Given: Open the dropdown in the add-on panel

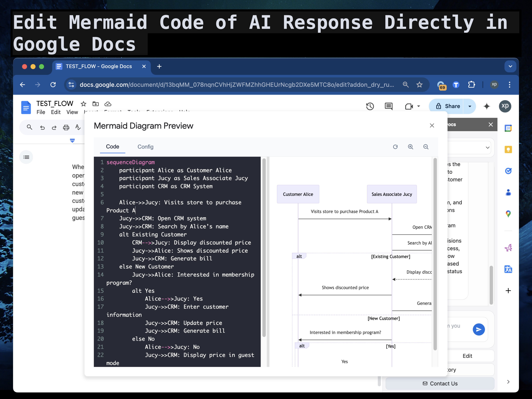Looking at the screenshot, I should tap(487, 148).
